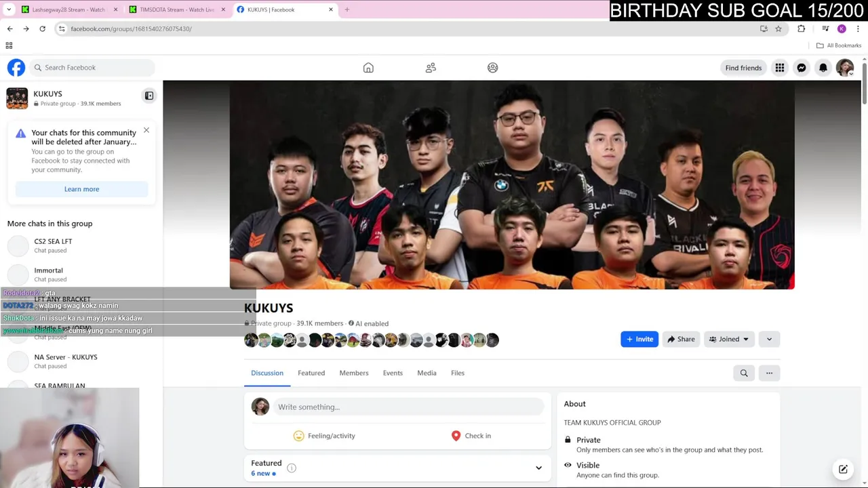Click the Write something post field

coord(408,407)
